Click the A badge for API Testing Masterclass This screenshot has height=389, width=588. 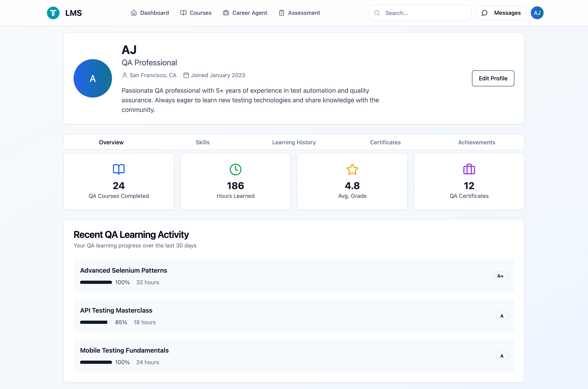tap(502, 316)
